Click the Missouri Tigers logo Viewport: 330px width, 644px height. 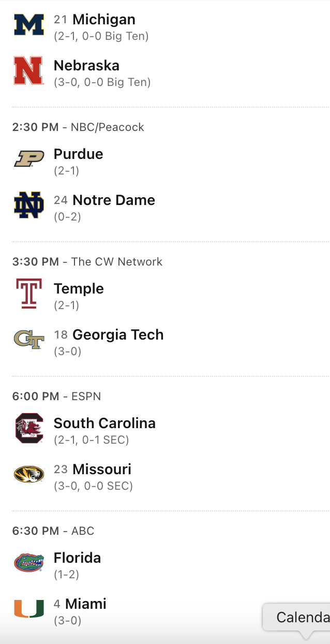29,474
